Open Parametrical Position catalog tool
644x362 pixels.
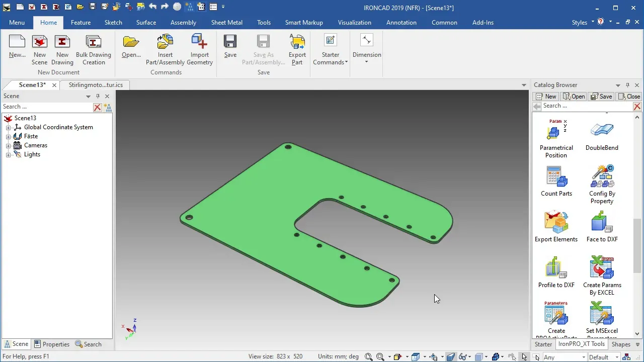point(556,139)
